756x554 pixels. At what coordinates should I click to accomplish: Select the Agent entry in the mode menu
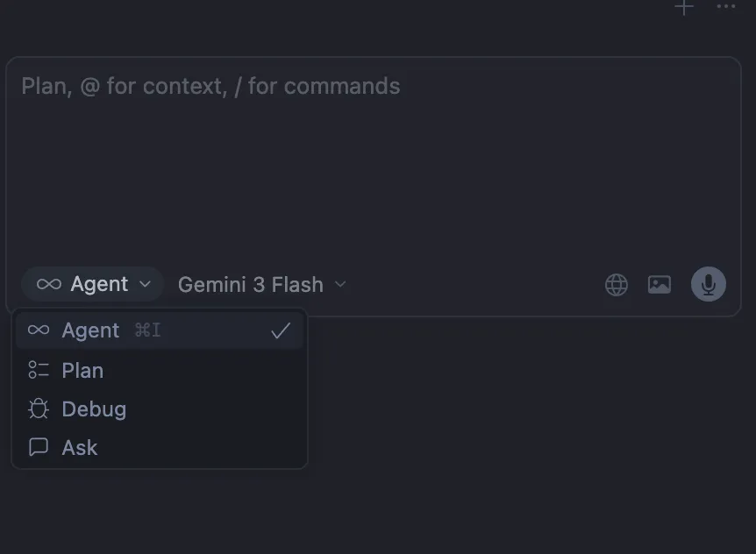(90, 330)
